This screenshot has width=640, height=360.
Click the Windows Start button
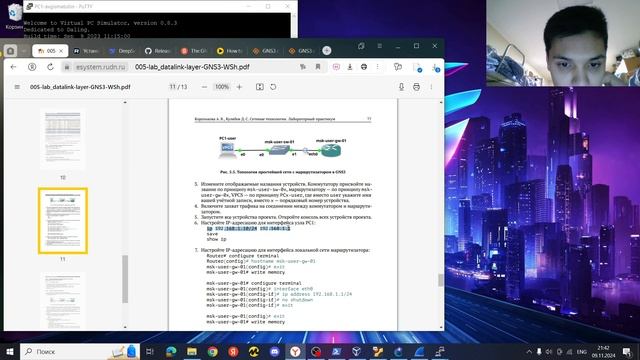tap(10, 351)
